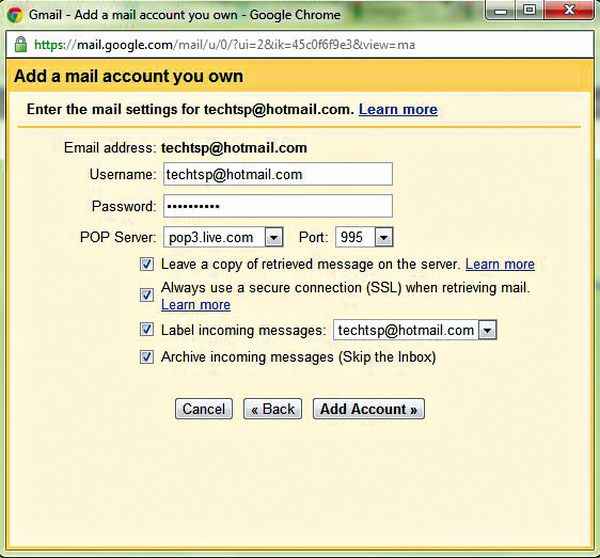
Task: Click the 'Password:' label
Action: (x=124, y=206)
